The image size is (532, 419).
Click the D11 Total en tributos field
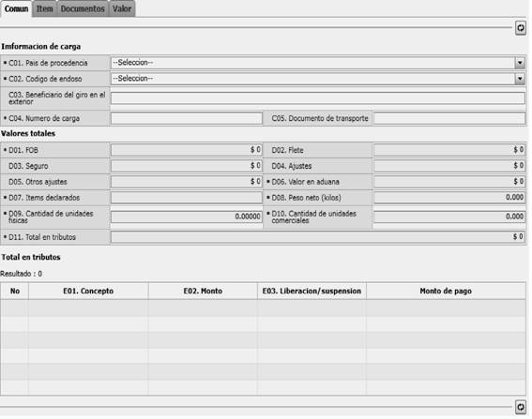(x=318, y=237)
